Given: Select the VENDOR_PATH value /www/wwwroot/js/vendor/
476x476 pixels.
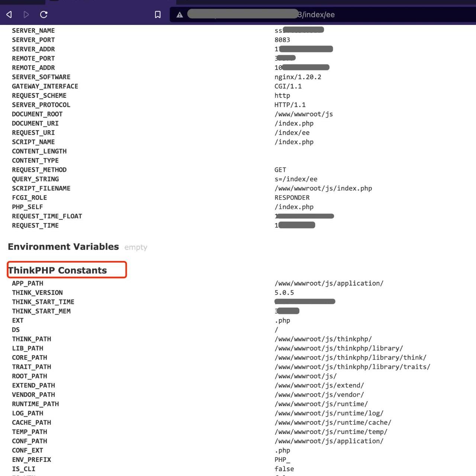Looking at the screenshot, I should tap(319, 395).
